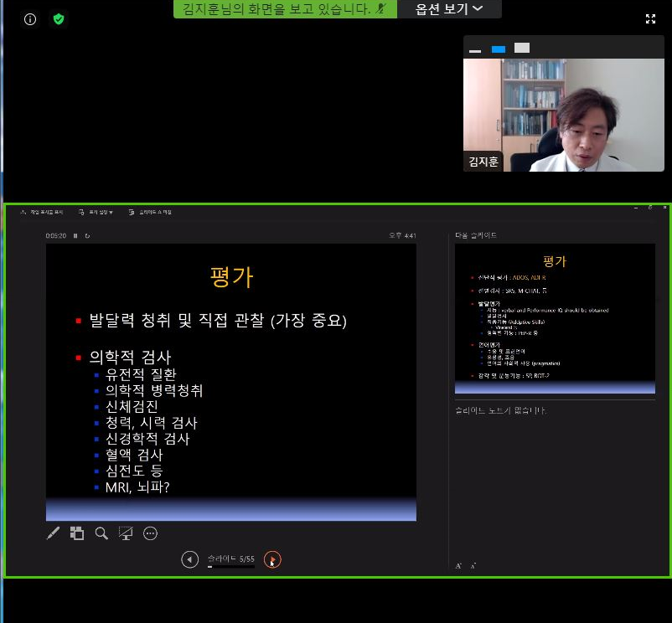The height and width of the screenshot is (623, 672).
Task: Click the zoom into slide magnifier
Action: (x=101, y=533)
